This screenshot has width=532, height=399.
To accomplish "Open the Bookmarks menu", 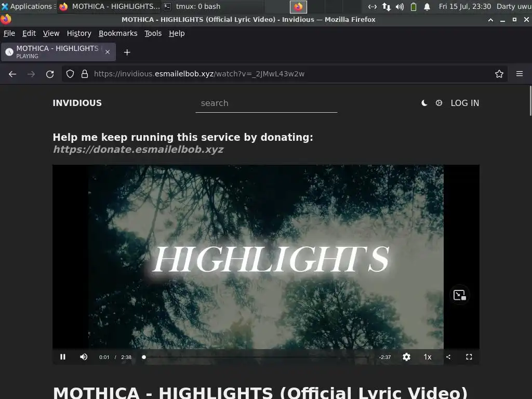I will [x=118, y=33].
